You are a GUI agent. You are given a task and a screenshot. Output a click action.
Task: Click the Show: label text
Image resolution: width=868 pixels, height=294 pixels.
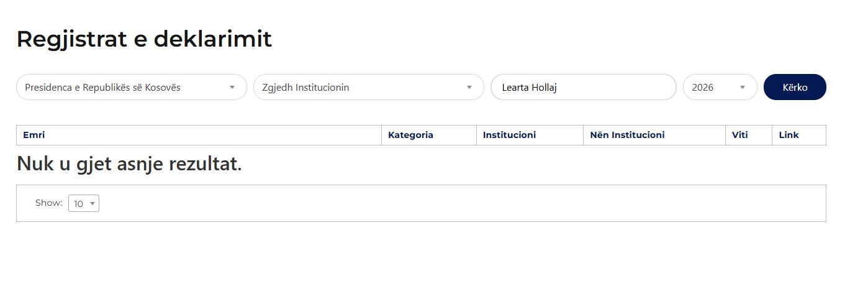(x=48, y=203)
